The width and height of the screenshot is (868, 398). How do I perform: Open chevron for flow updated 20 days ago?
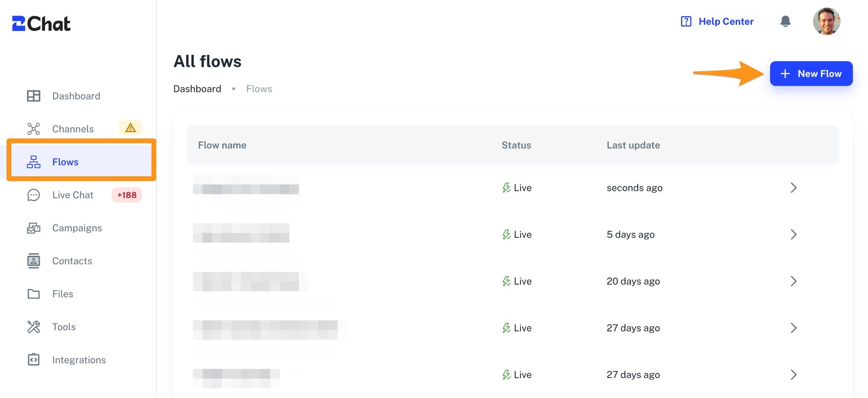click(793, 281)
